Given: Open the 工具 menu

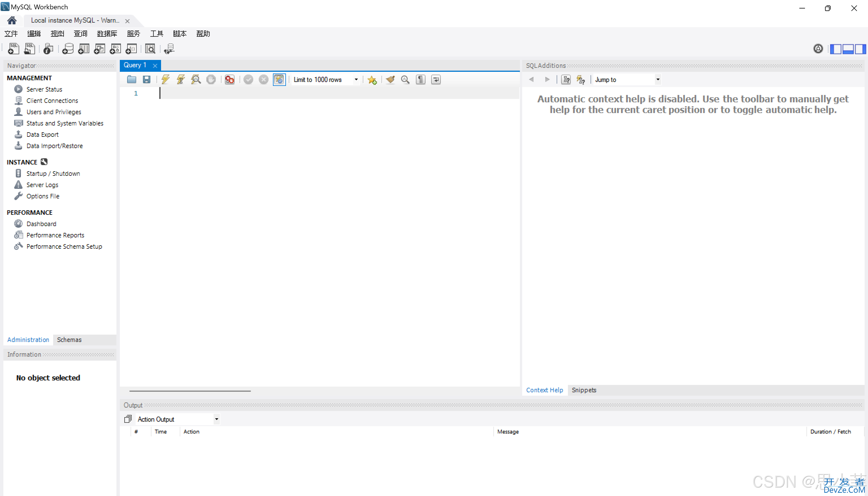Looking at the screenshot, I should click(157, 33).
